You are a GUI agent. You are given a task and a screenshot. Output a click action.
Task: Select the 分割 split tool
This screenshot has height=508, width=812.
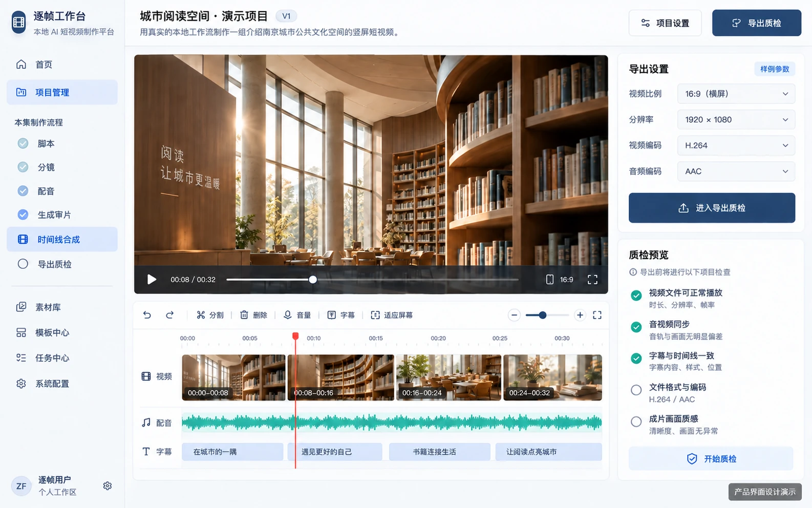point(210,315)
